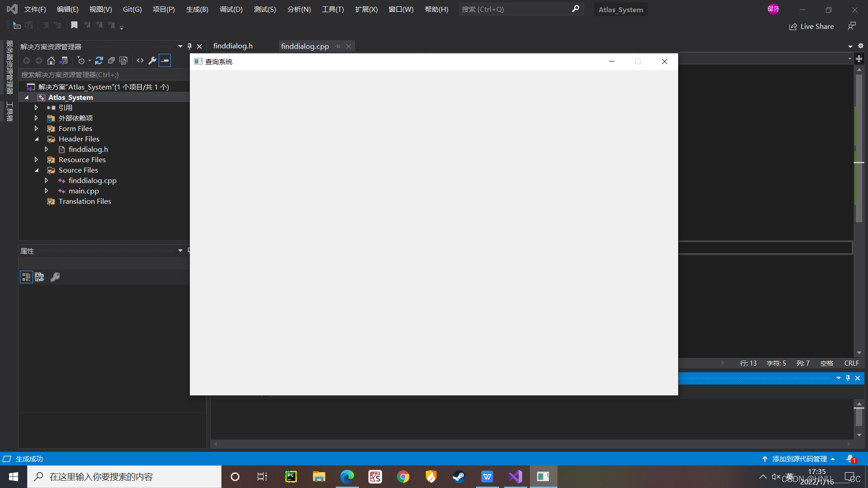Click the view code angle-brackets icon

[140, 61]
